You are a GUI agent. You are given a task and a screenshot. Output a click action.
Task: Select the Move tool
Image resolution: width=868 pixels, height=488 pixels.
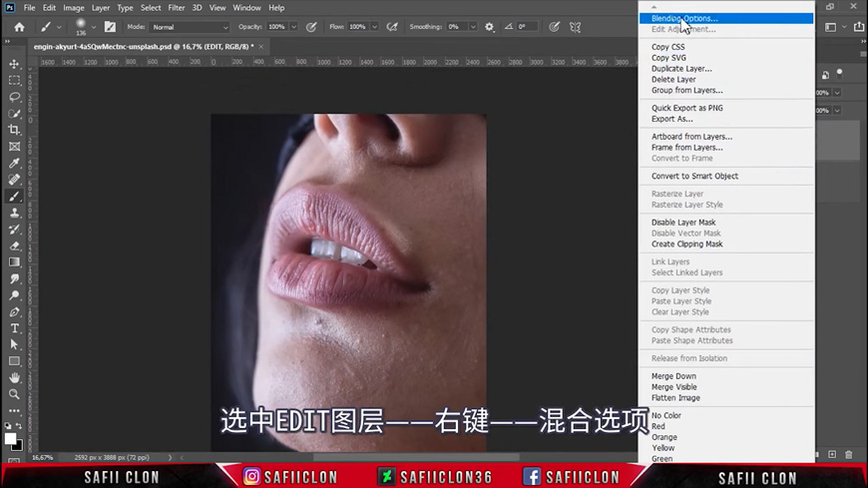14,64
